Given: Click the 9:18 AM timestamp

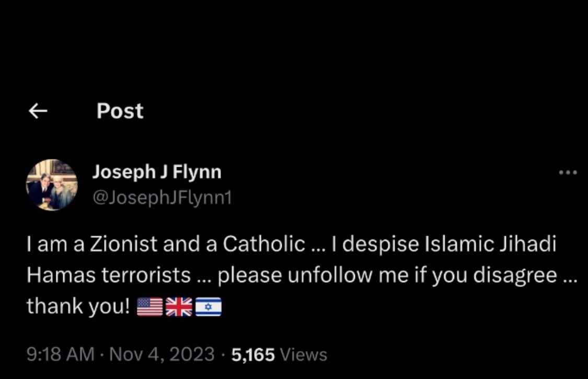Looking at the screenshot, I should (61, 355).
